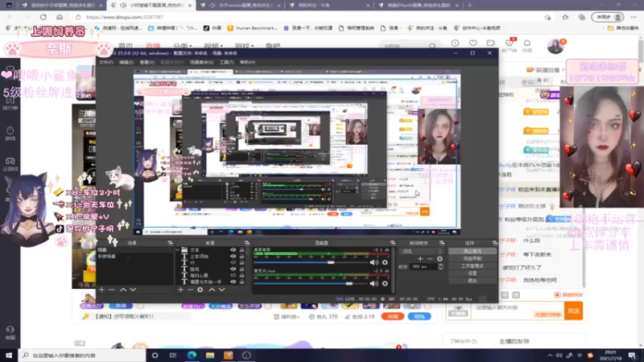Open 编辑(E) menu in OBS
The height and width of the screenshot is (362, 644).
[126, 63]
